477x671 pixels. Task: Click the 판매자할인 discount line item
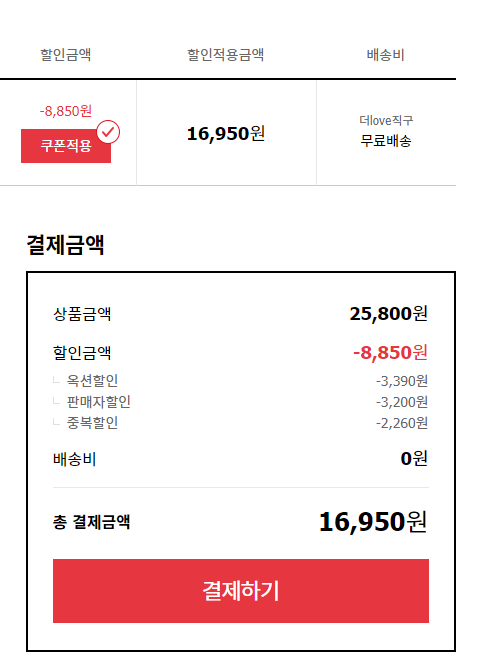click(98, 402)
